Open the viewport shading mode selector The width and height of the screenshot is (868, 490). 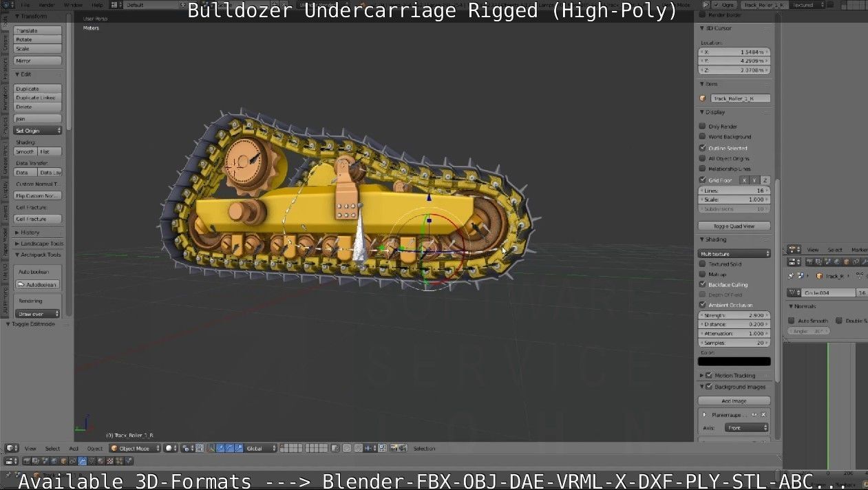pos(170,448)
